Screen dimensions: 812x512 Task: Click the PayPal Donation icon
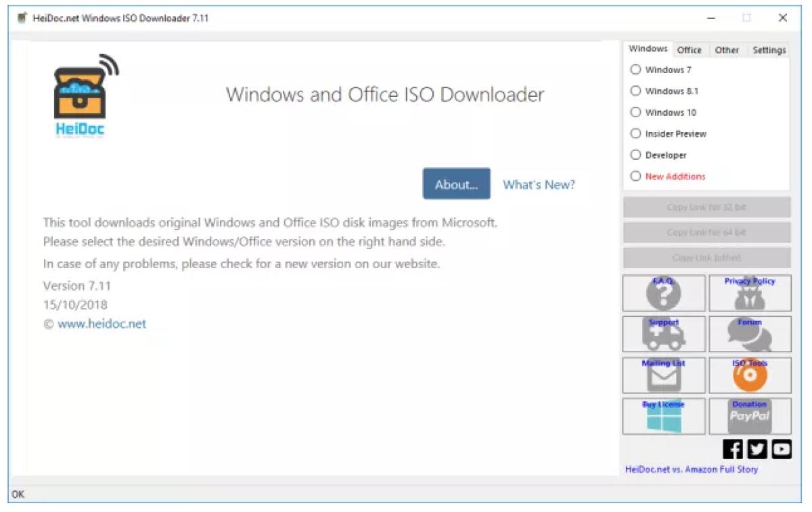(750, 416)
